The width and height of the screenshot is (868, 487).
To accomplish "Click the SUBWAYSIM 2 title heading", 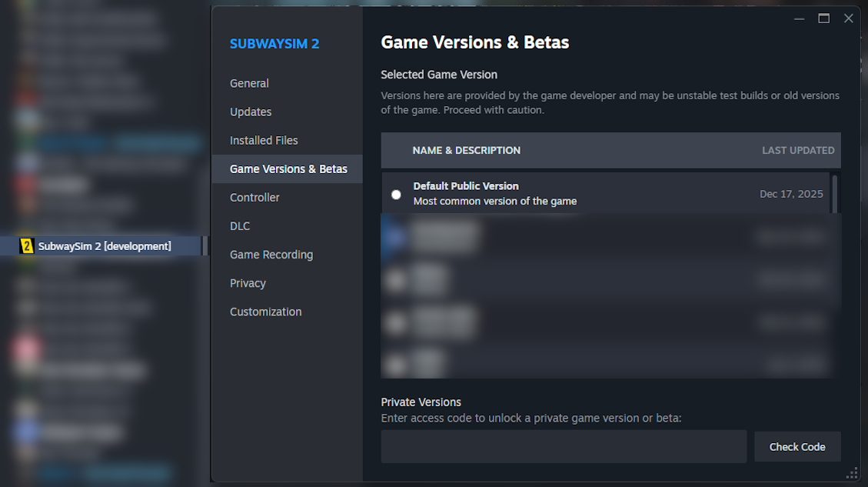I will click(x=274, y=44).
